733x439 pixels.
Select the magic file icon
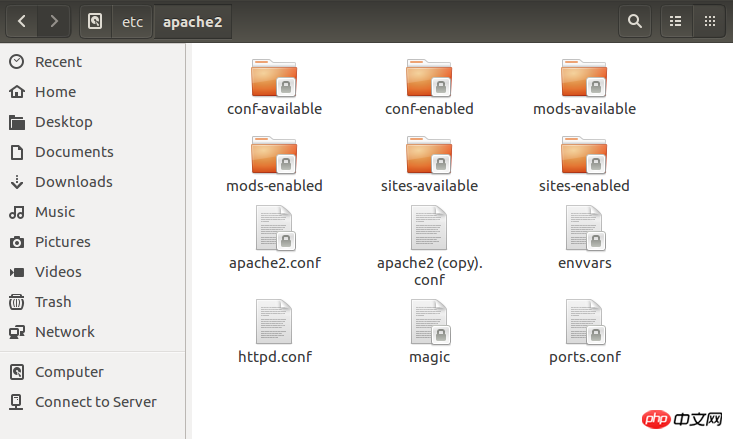pyautogui.click(x=430, y=322)
